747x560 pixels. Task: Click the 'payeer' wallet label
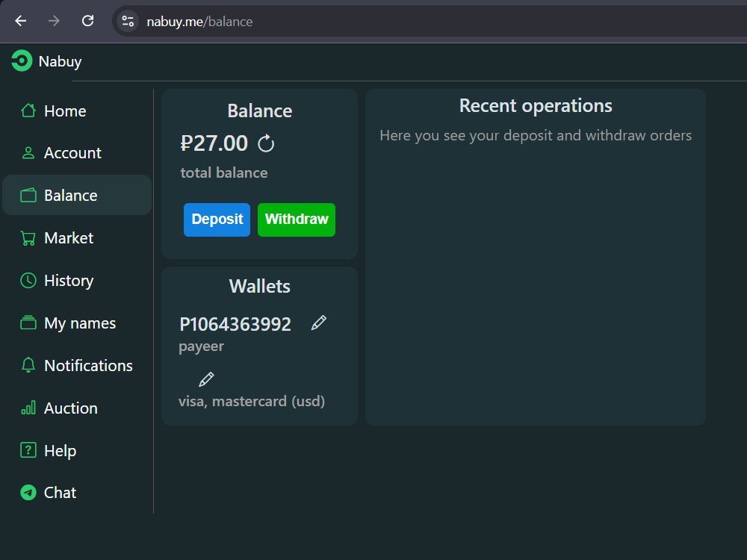(x=201, y=346)
